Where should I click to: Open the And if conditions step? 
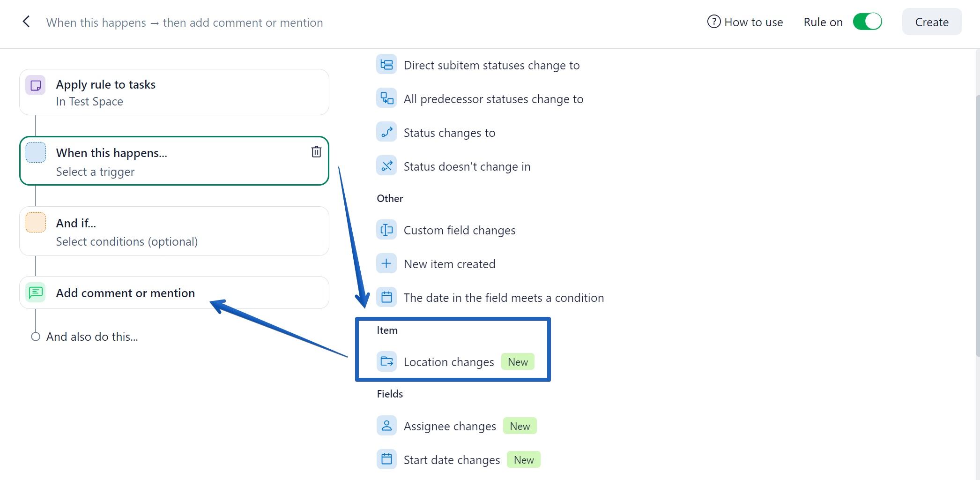pyautogui.click(x=174, y=232)
